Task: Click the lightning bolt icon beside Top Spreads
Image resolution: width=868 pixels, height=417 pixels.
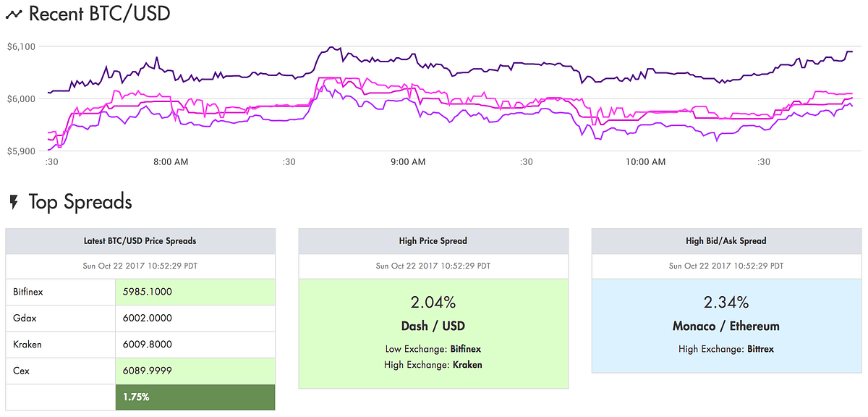Action: (x=13, y=202)
